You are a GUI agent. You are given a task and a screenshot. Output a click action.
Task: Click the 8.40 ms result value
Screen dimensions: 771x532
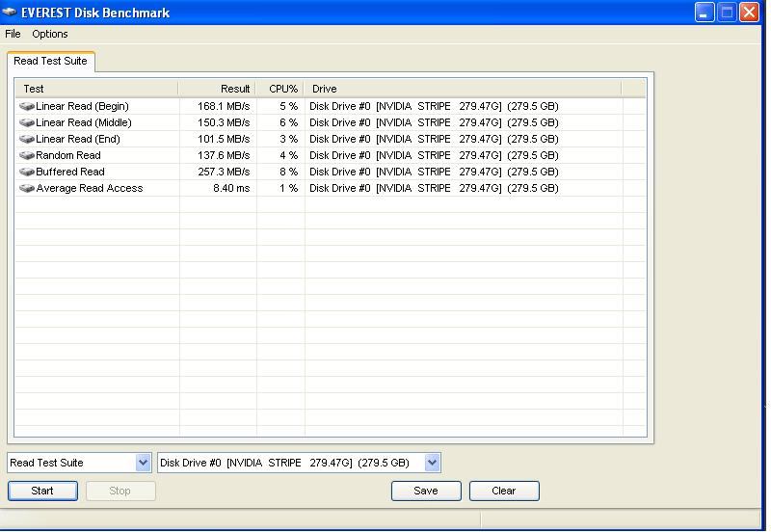[x=231, y=188]
